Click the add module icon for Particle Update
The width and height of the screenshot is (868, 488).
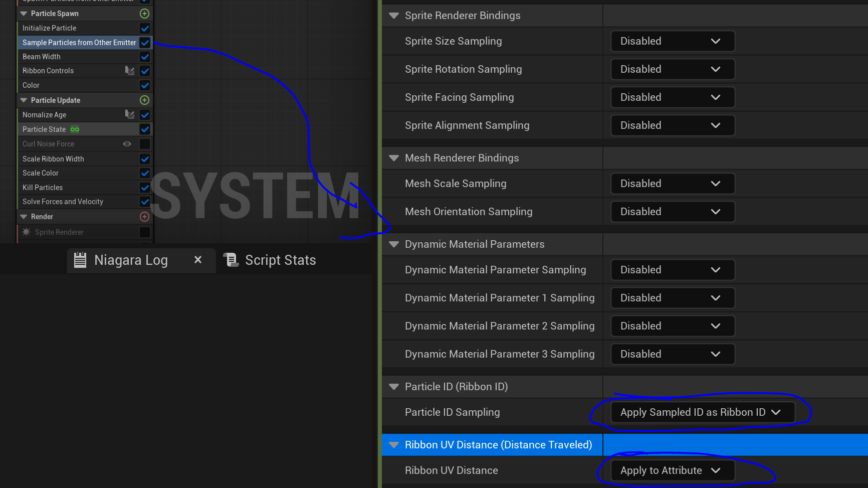[144, 100]
